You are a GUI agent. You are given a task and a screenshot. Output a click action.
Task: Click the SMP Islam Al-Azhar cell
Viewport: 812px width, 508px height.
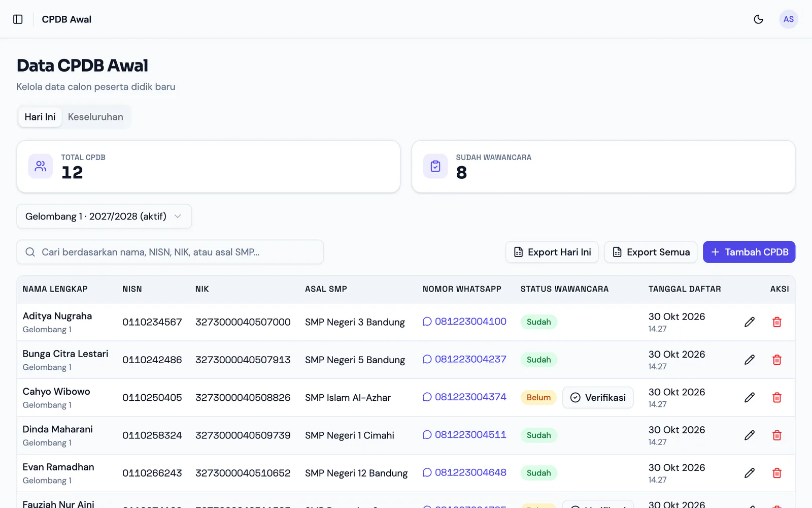348,397
